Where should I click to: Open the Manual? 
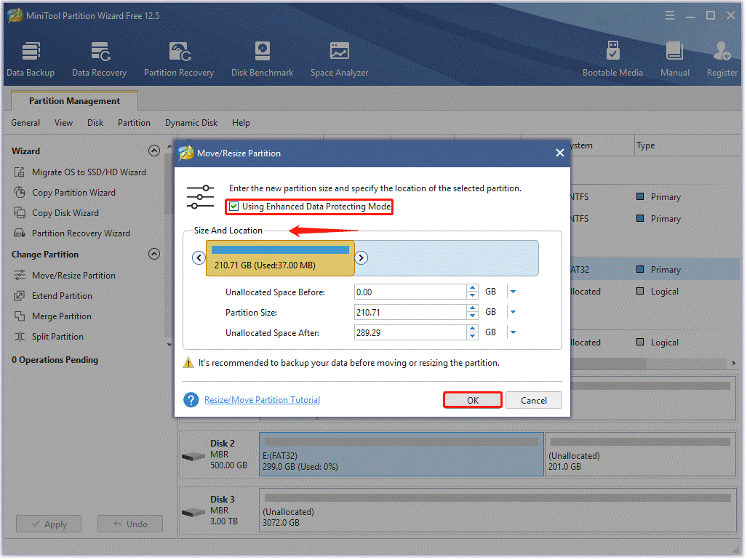click(x=674, y=59)
